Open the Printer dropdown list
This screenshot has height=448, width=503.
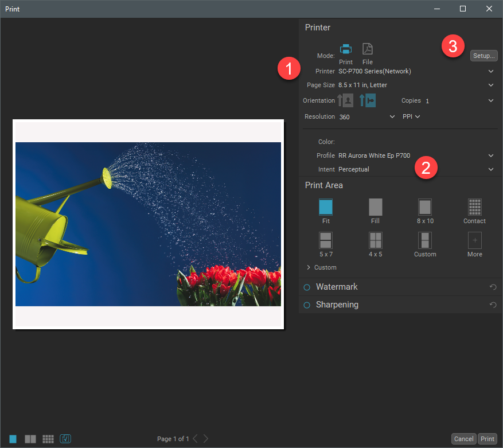[x=491, y=71]
